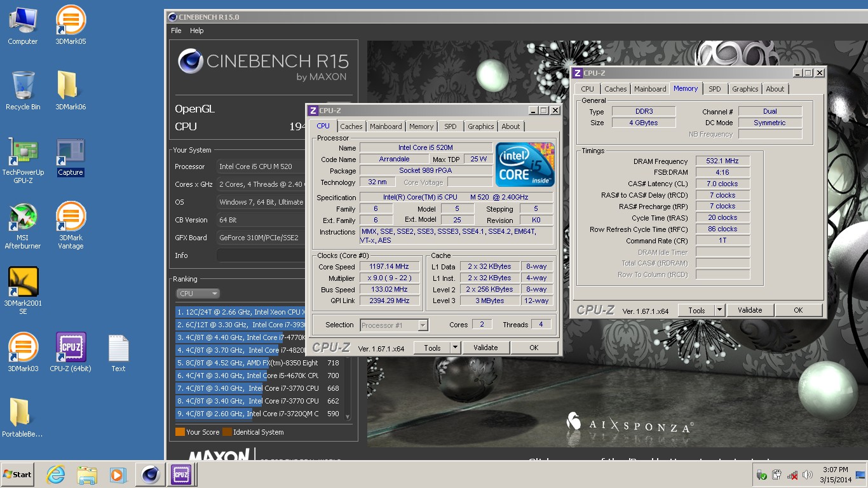Open the Help menu in Cinebench

click(197, 30)
